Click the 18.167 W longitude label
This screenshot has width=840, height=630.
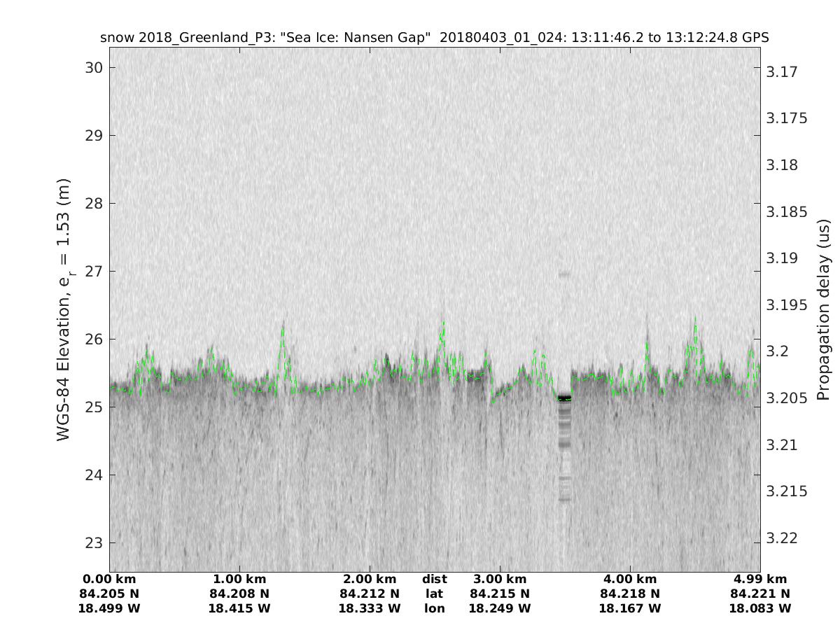tap(630, 608)
